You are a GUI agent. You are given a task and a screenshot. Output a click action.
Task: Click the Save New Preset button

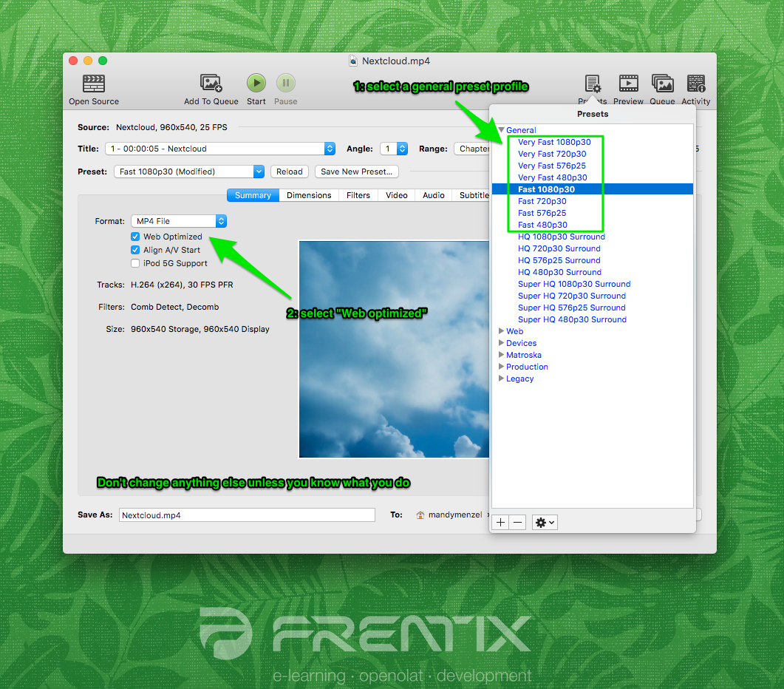point(356,172)
